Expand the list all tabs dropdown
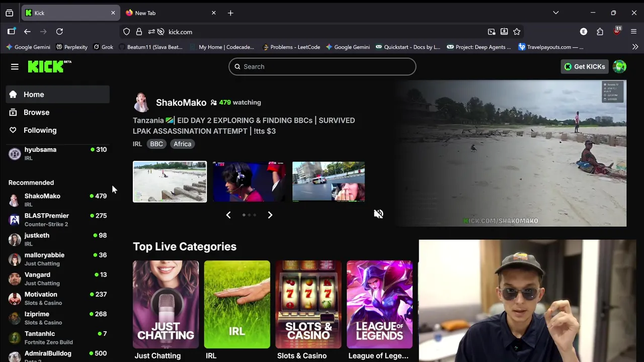 point(555,13)
